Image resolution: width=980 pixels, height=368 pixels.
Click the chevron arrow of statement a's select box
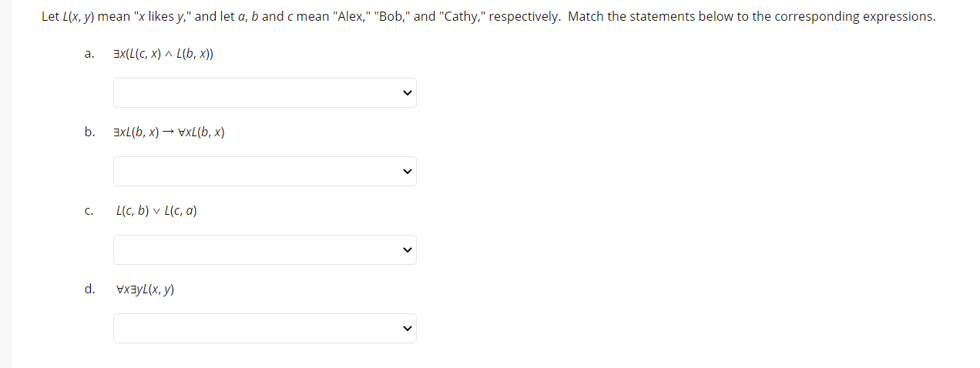pos(408,93)
